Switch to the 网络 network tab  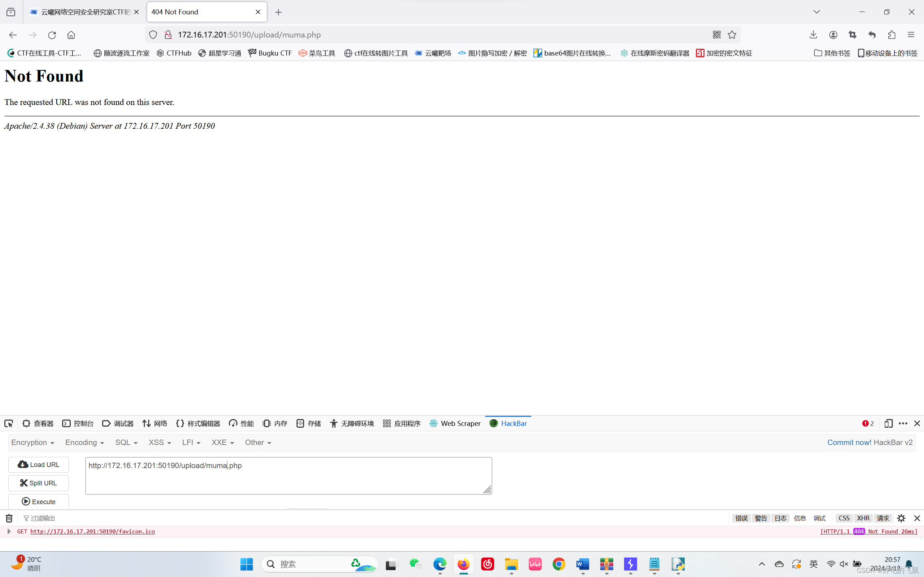pyautogui.click(x=155, y=423)
